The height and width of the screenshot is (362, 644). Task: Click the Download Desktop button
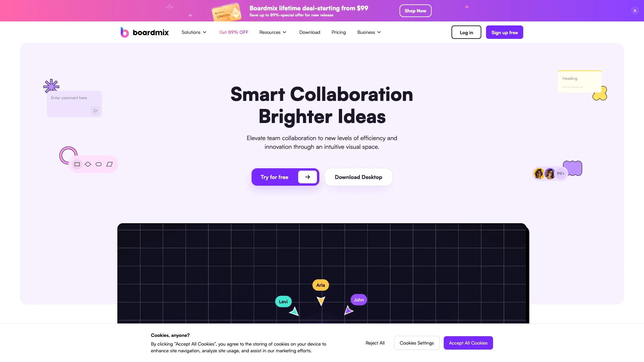358,177
